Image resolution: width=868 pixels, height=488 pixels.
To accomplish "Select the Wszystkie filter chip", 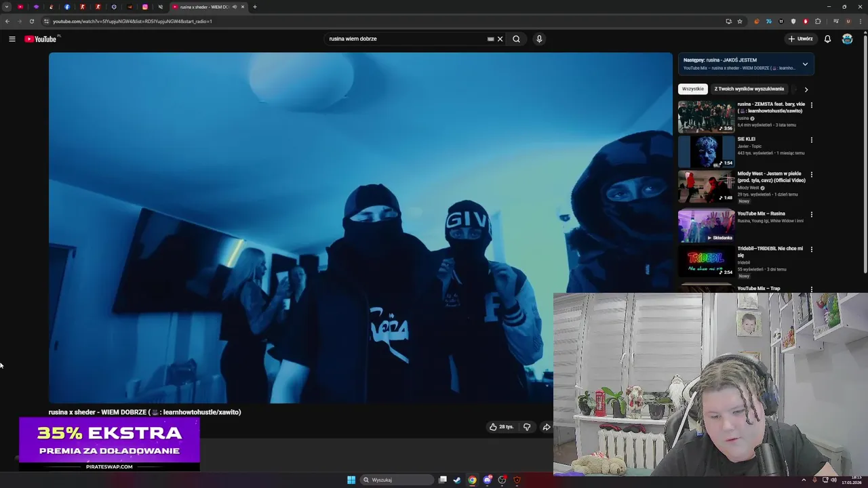I will point(693,89).
